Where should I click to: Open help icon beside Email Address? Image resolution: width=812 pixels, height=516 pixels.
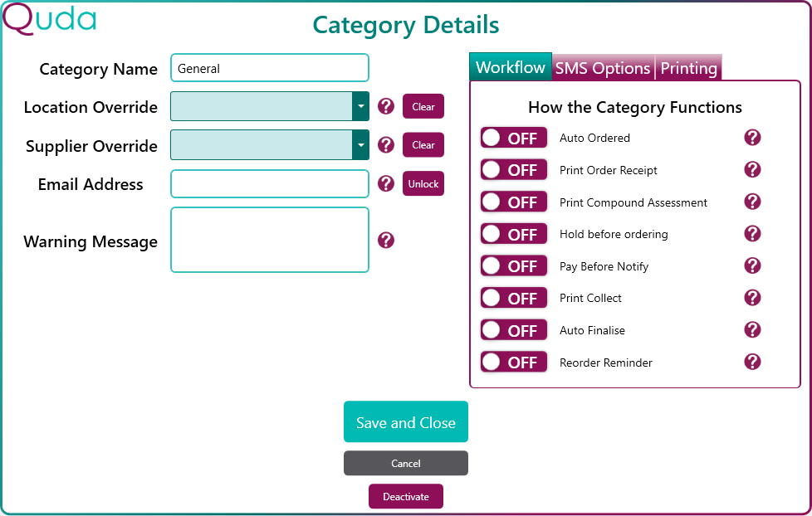point(386,183)
